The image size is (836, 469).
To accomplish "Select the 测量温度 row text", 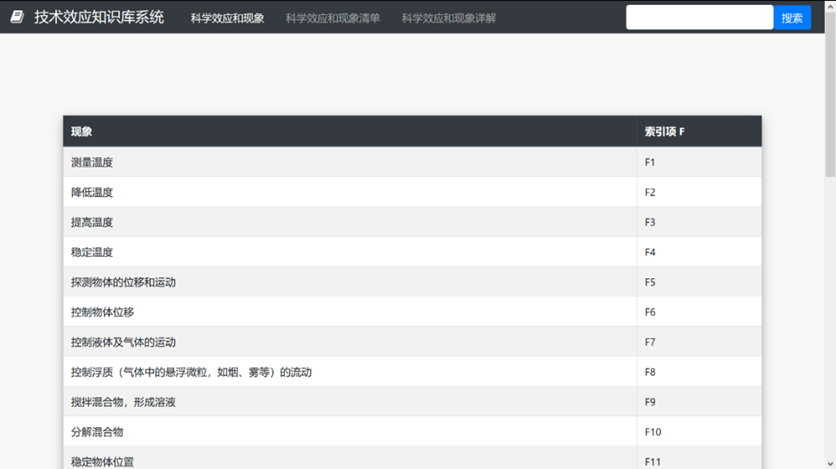I will 92,162.
